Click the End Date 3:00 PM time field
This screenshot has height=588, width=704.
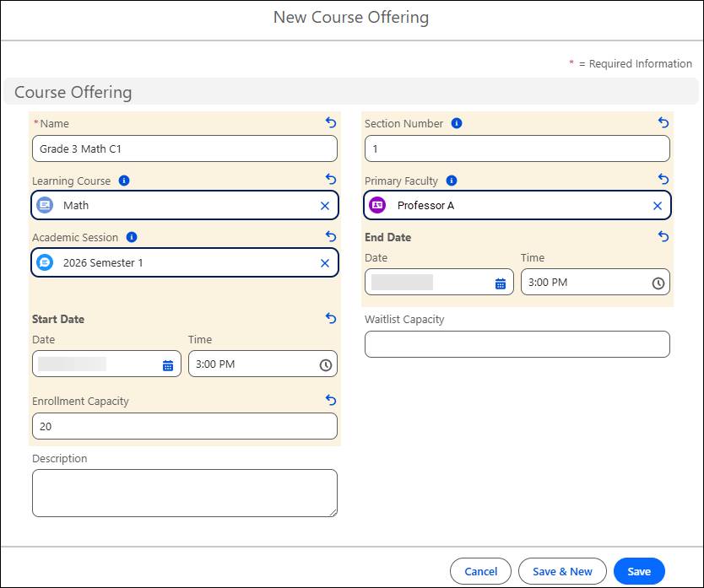pos(595,282)
